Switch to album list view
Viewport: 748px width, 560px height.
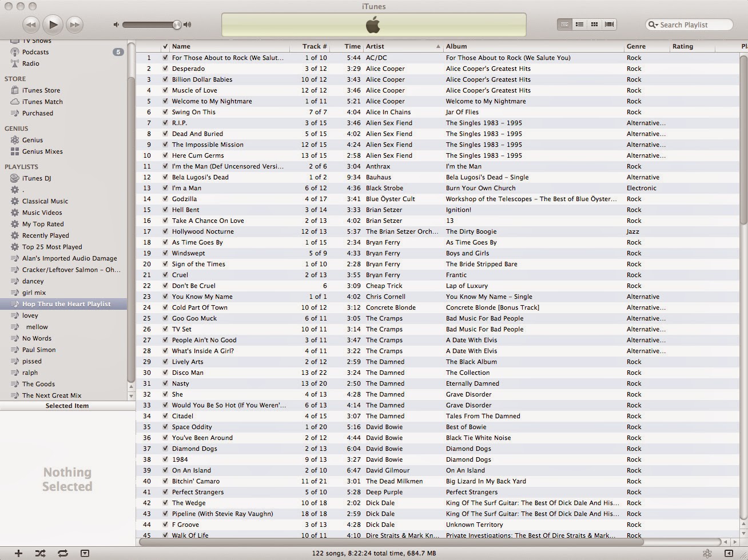tap(579, 25)
